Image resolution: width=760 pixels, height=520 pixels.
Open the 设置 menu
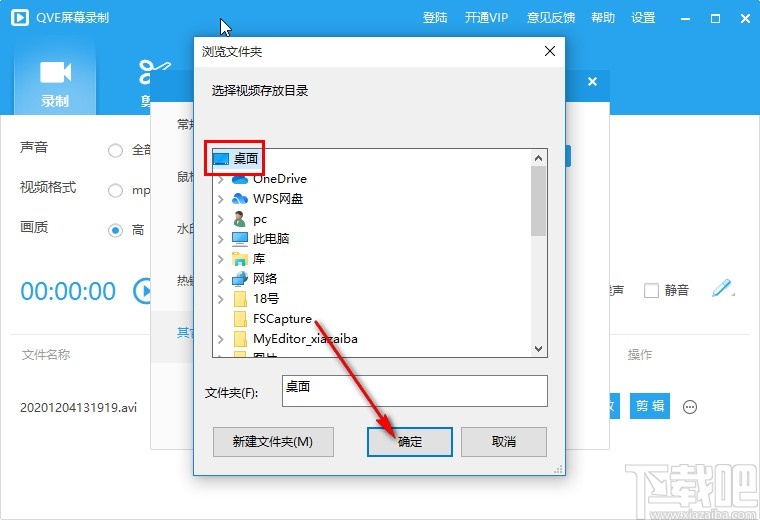point(643,18)
